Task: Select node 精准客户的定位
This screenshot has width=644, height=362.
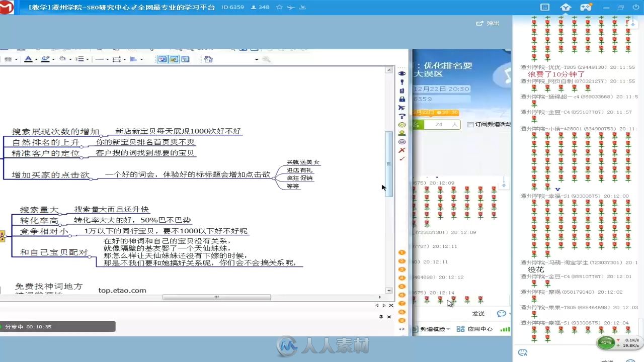Action: 45,153
